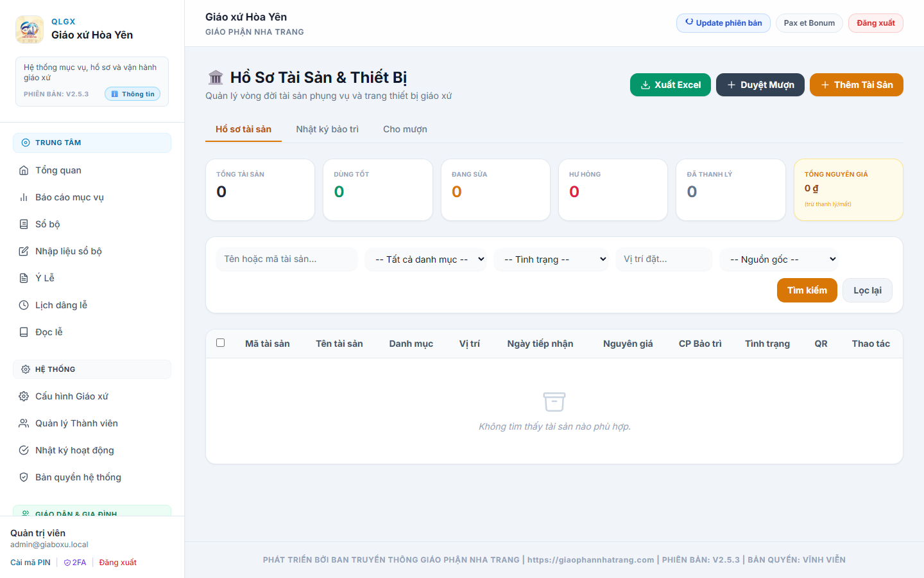The width and height of the screenshot is (924, 578).
Task: Click the QLGX parish logo icon
Action: [30, 30]
